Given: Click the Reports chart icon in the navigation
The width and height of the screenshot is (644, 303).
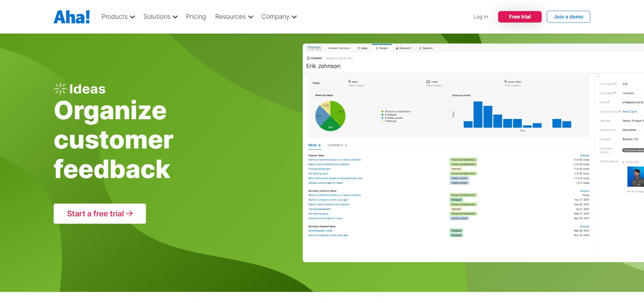Looking at the screenshot, I should (420, 48).
